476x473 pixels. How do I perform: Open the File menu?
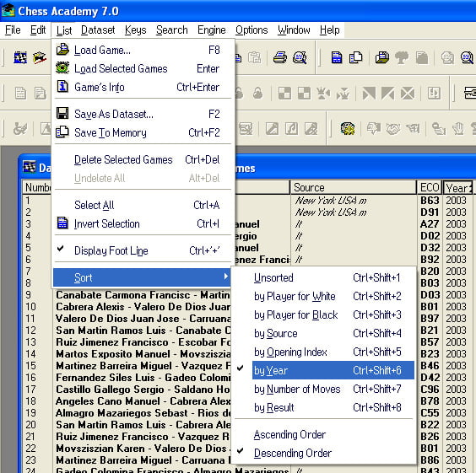(x=13, y=30)
